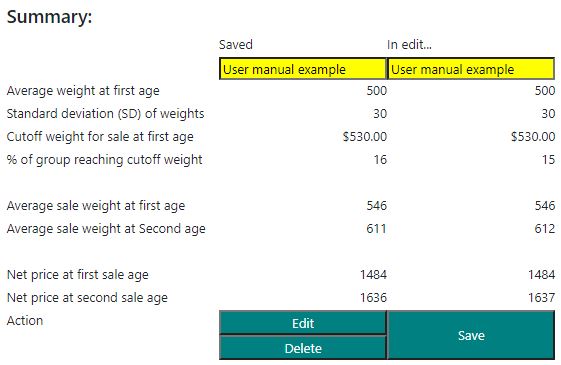Click the Saved column header
This screenshot has height=365, width=561.
(236, 45)
